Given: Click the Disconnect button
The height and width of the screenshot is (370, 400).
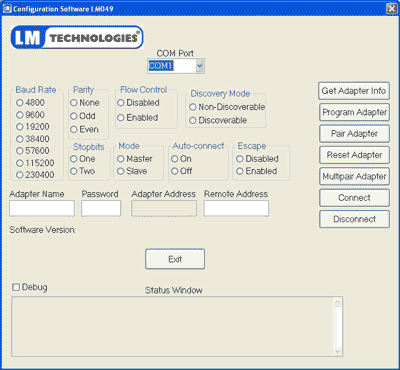Looking at the screenshot, I should tap(354, 219).
